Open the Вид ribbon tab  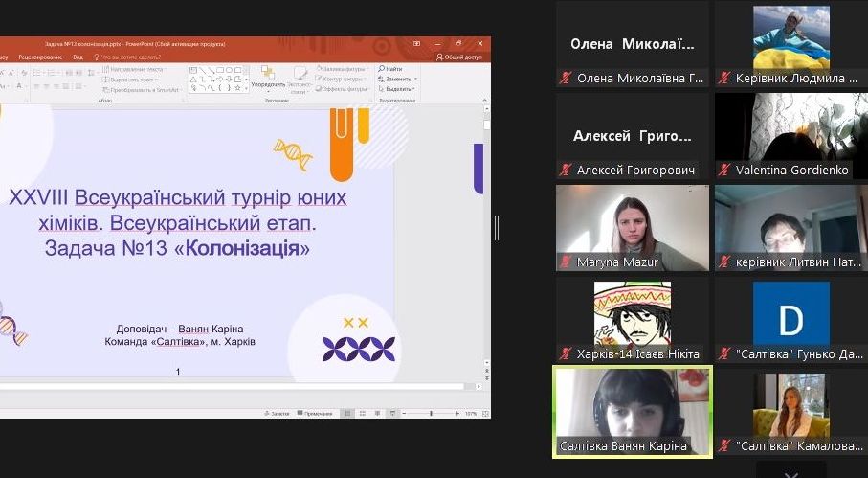coord(78,57)
